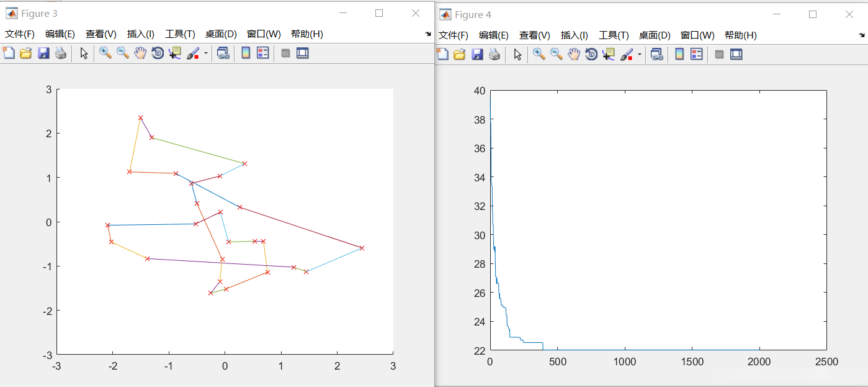This screenshot has width=868, height=387.
Task: Minimize the Figure 4 window
Action: pos(776,14)
